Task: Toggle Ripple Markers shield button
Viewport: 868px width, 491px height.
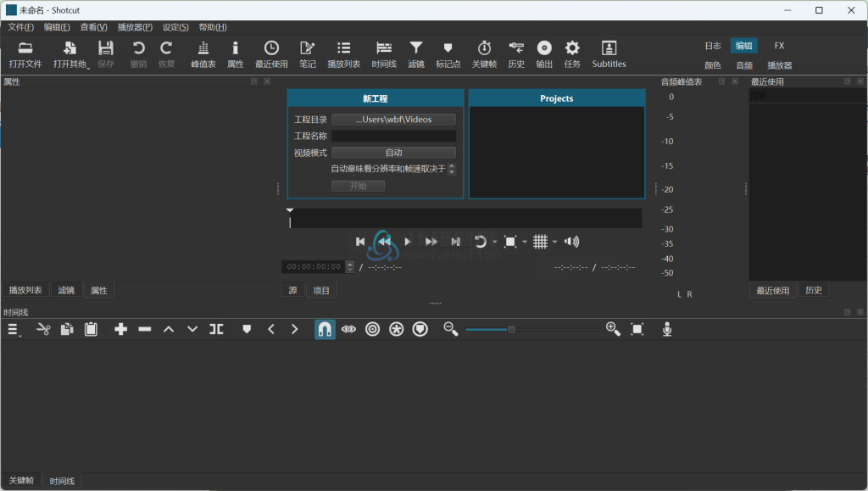Action: [420, 329]
